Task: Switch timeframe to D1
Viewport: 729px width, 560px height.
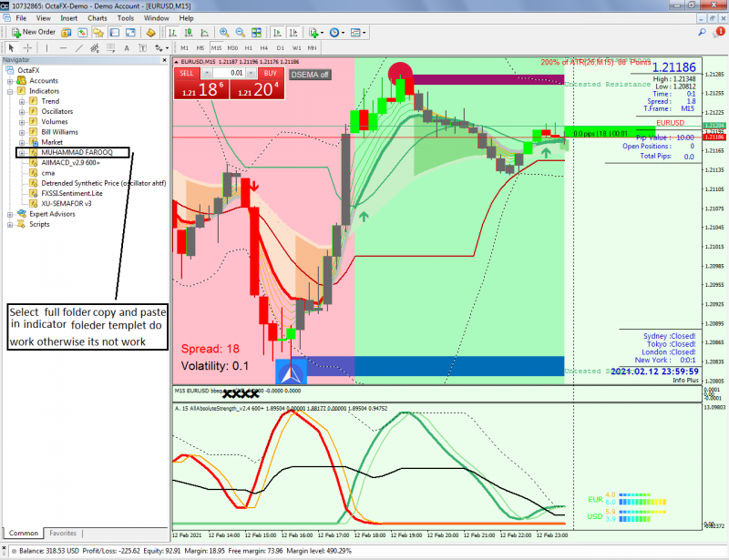Action: coord(281,48)
